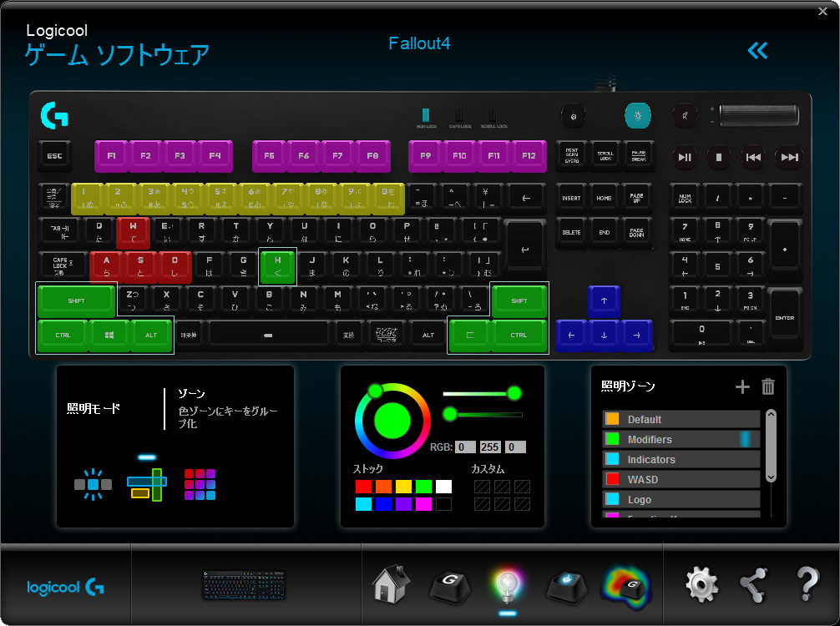
Task: Select the Modifiers lighting zone
Action: (x=681, y=439)
